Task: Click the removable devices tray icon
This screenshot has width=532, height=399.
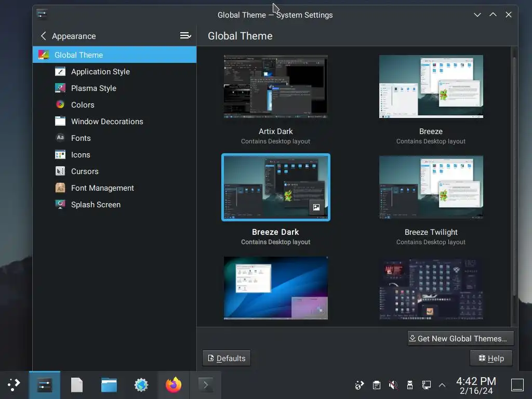Action: click(409, 385)
